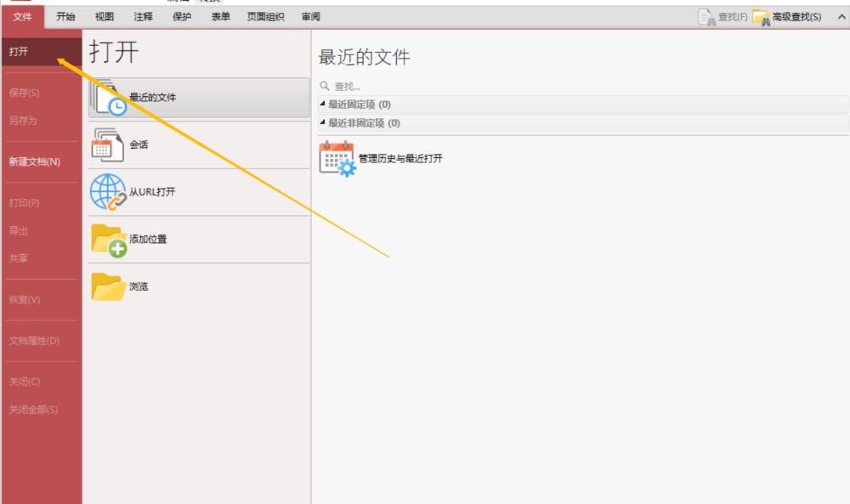850x504 pixels.
Task: Click the 从URL打开 globe link icon
Action: (109, 192)
